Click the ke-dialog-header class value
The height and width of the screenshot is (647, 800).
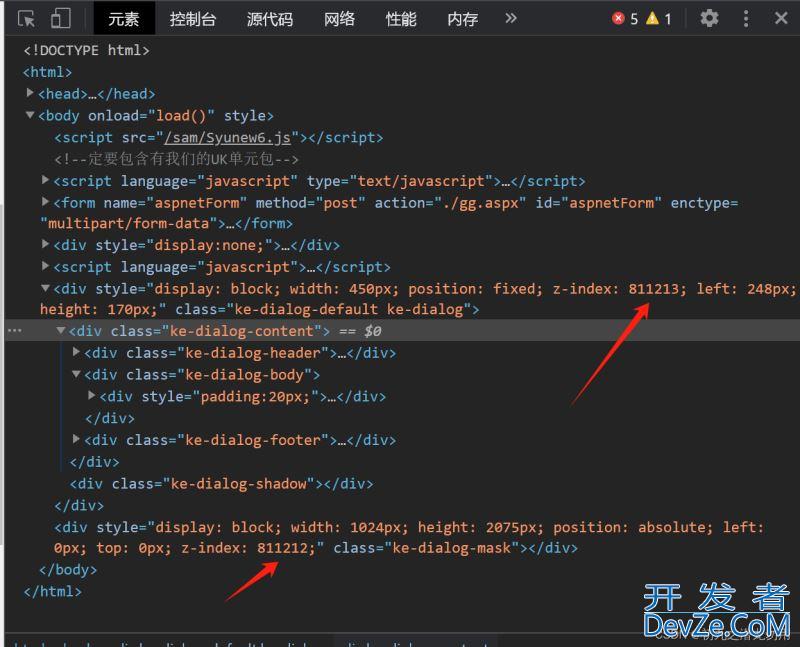coord(253,353)
